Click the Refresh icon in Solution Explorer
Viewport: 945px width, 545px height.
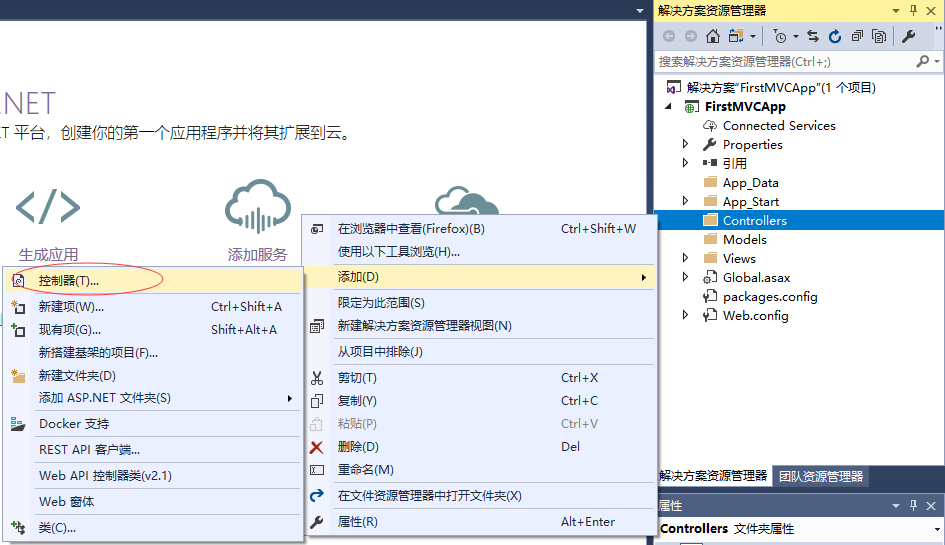[834, 36]
